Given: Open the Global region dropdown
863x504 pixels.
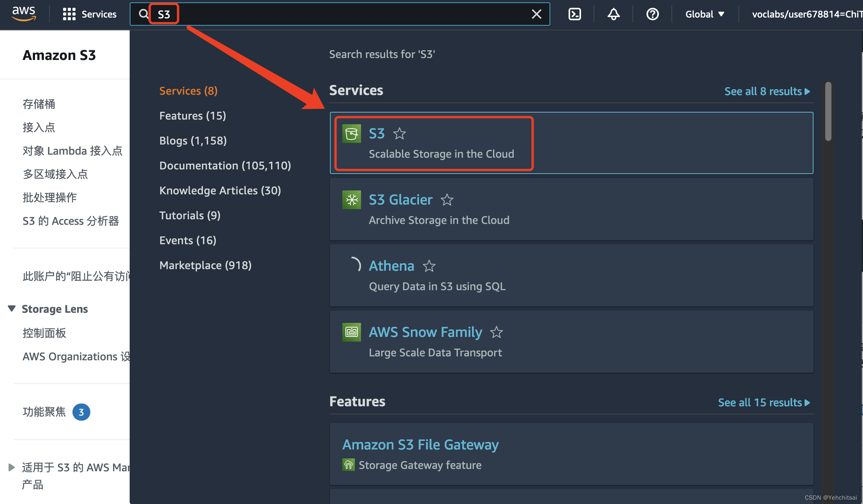Looking at the screenshot, I should click(705, 14).
